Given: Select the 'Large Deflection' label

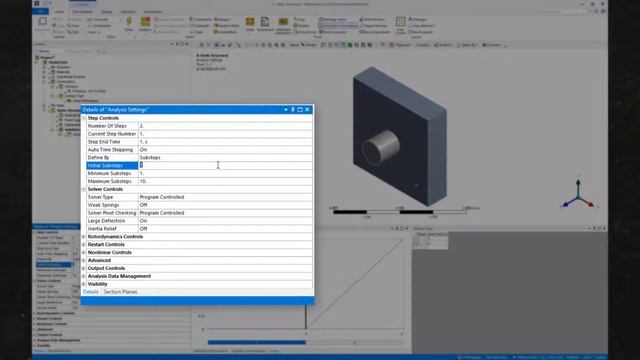Looking at the screenshot, I should (107, 221).
